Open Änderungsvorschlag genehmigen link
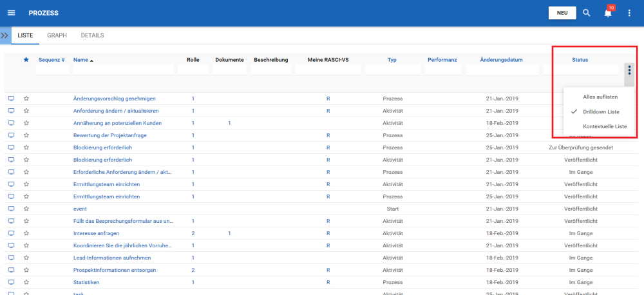Screen dimensions: 644x295 (114, 99)
